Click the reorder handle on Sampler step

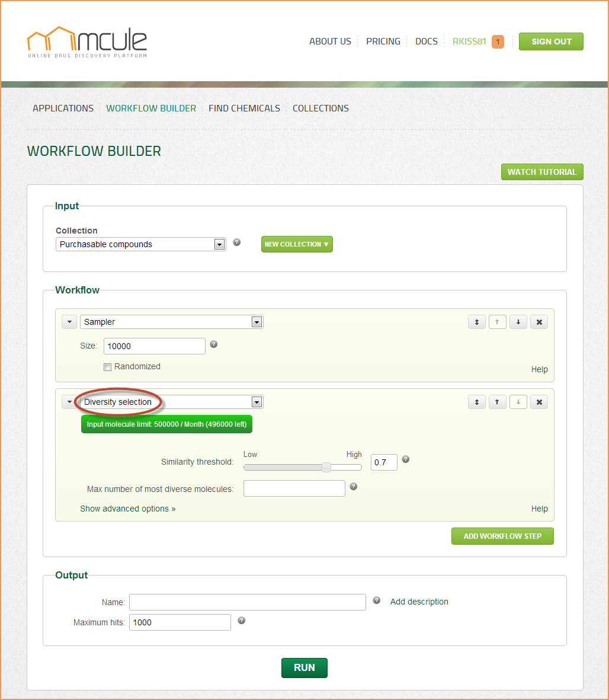[476, 322]
